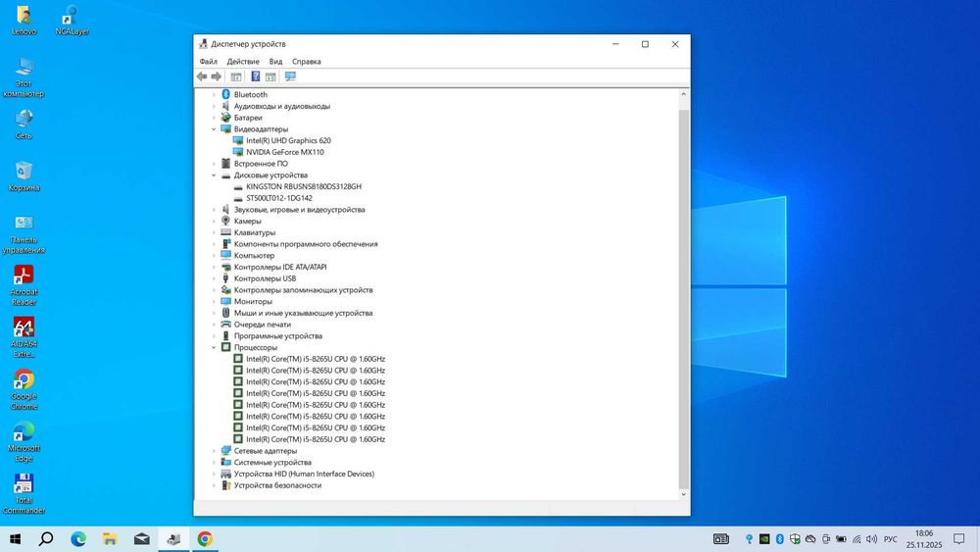Scan for hardware changes monitor icon

tap(290, 76)
